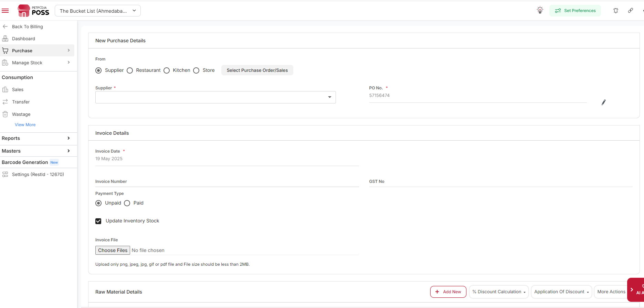Click the plus icon on Add New
This screenshot has width=644, height=308.
point(437,291)
